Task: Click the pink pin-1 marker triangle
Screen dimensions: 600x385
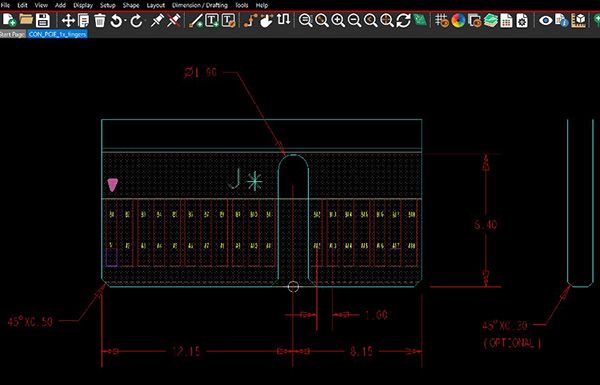Action: pyautogui.click(x=112, y=184)
